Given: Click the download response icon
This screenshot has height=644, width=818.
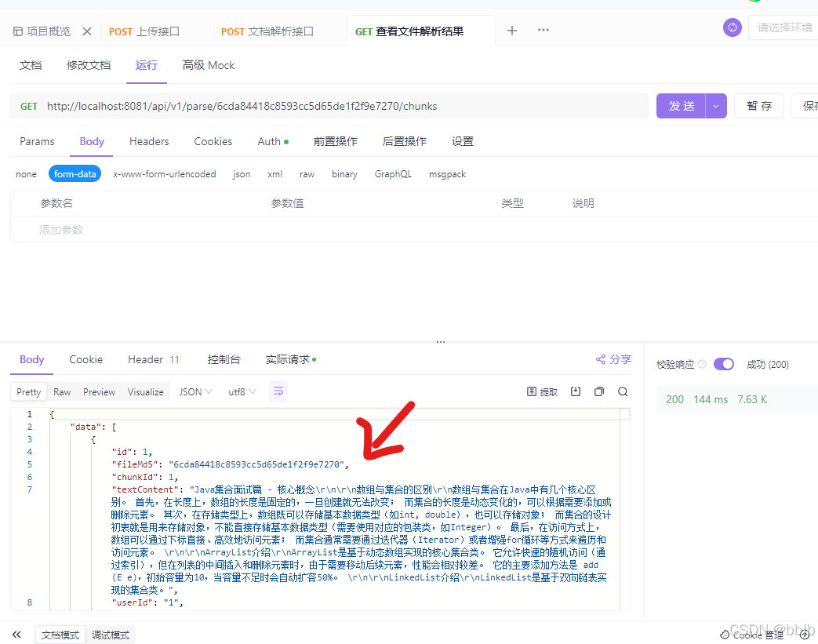Looking at the screenshot, I should [x=575, y=391].
